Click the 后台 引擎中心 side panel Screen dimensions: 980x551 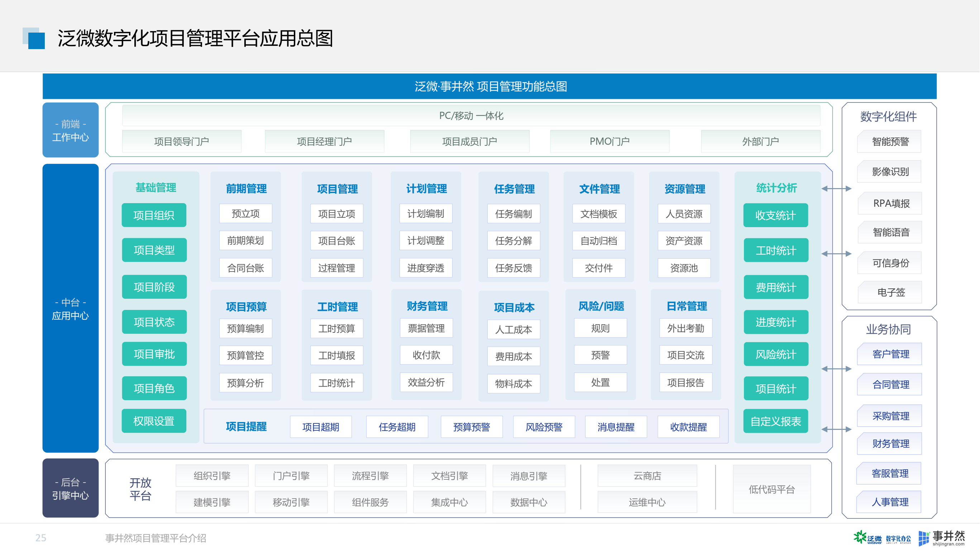point(70,488)
